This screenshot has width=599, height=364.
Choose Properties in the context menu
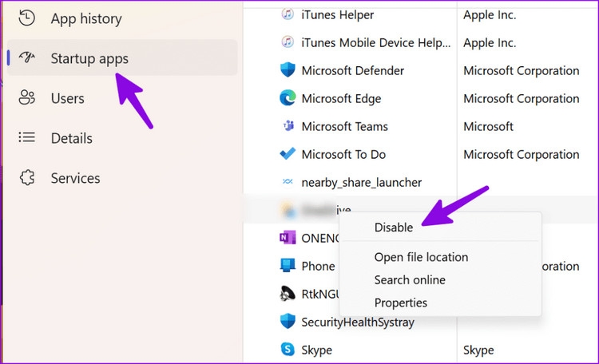point(400,303)
